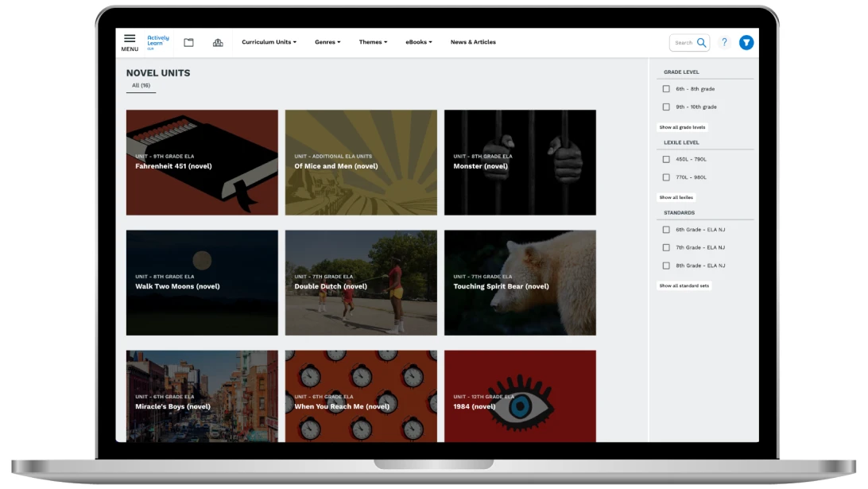Image resolution: width=868 pixels, height=489 pixels.
Task: Check the 7th Grade - ELA NJ standard
Action: pos(666,247)
